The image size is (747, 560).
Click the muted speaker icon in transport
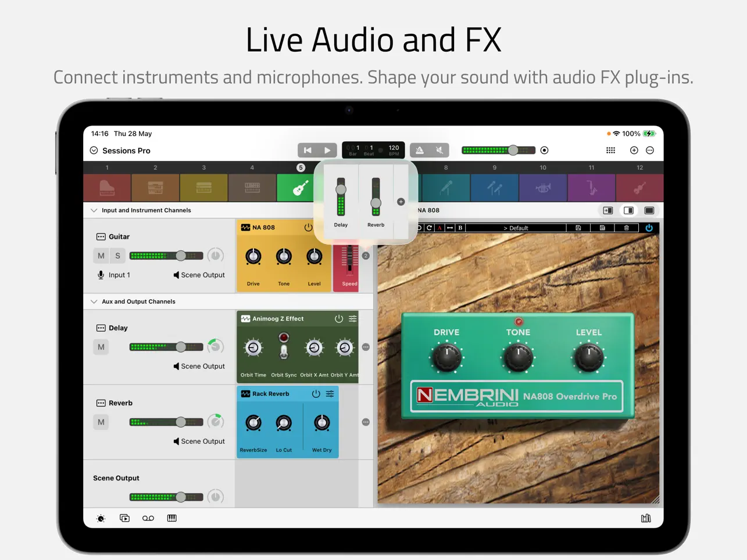coord(439,150)
